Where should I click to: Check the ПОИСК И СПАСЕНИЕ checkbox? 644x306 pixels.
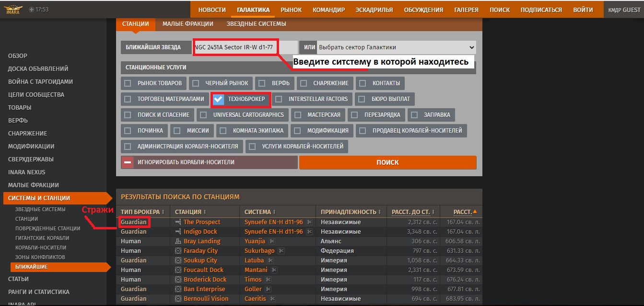tap(128, 115)
